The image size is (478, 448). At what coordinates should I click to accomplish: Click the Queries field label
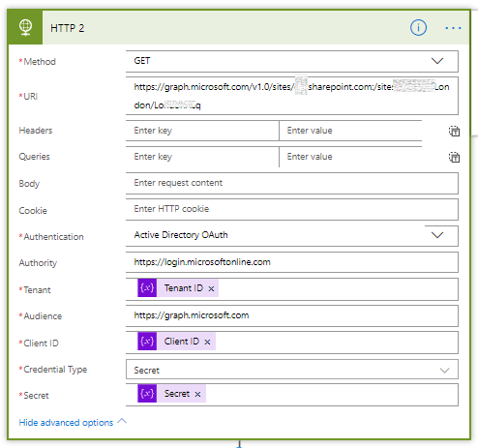[x=34, y=157]
